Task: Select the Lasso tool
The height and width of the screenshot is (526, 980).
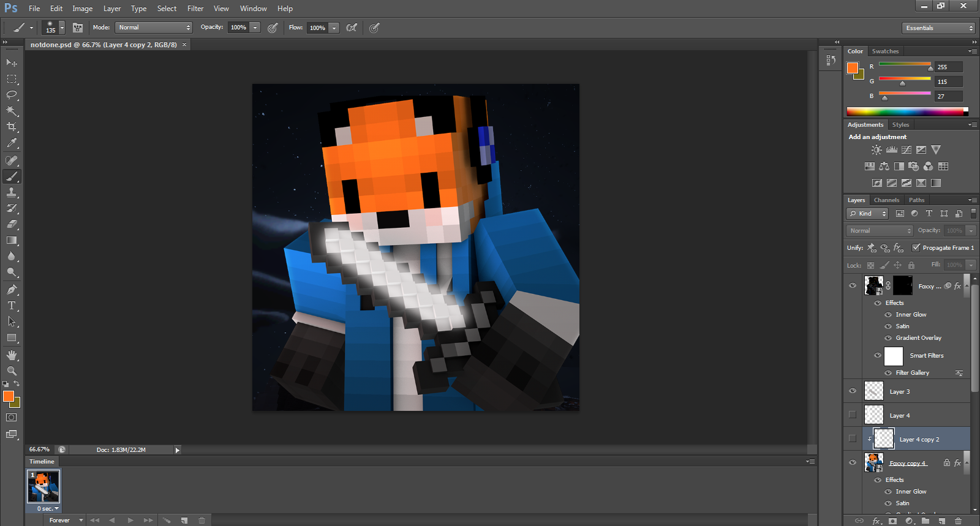Action: pos(12,95)
